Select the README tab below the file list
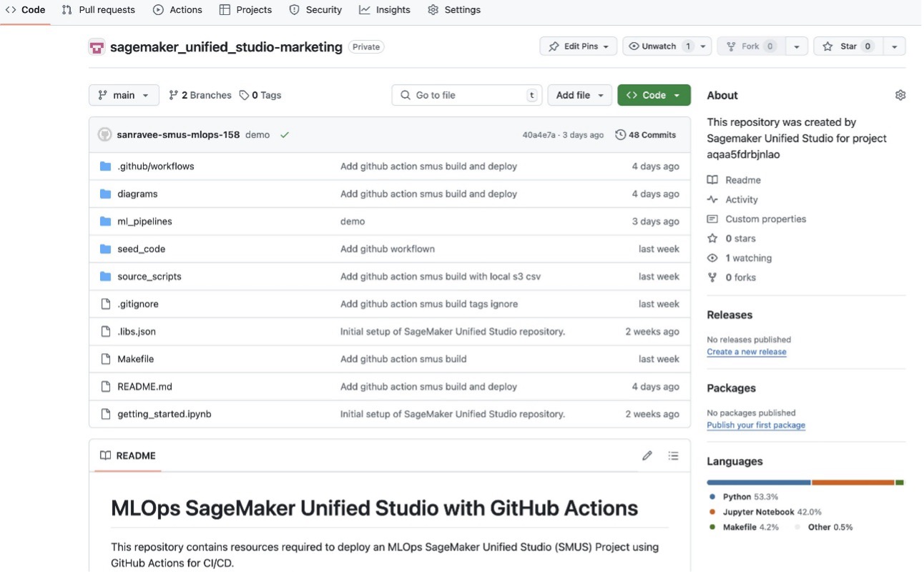The image size is (924, 574). point(127,455)
